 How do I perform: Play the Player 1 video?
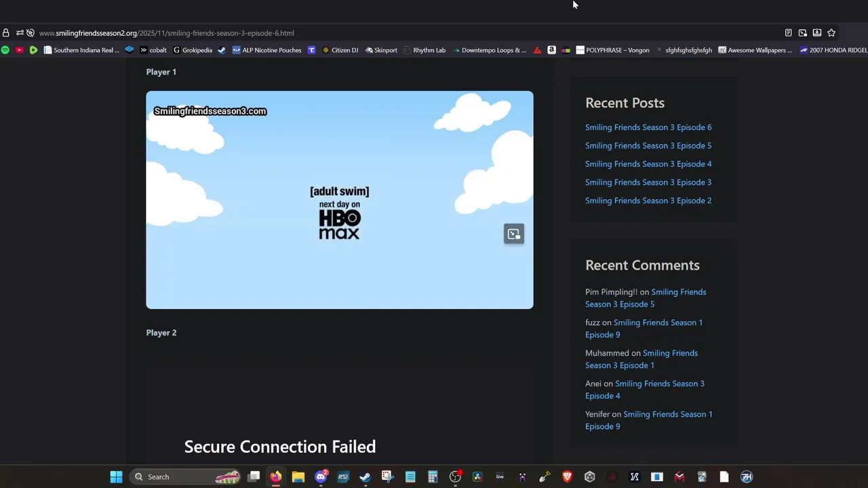340,200
